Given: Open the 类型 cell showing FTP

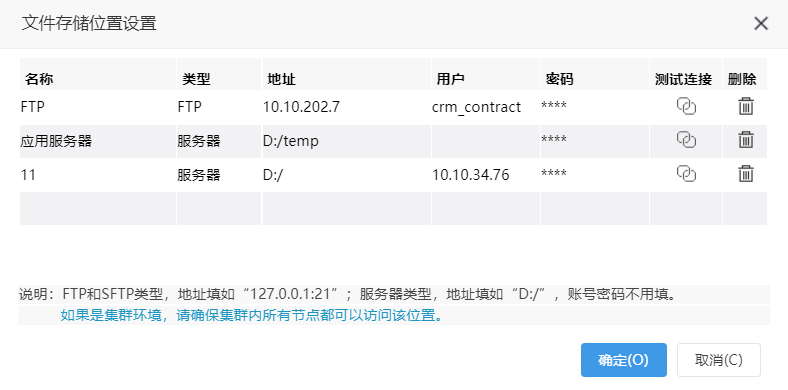Looking at the screenshot, I should 219,107.
